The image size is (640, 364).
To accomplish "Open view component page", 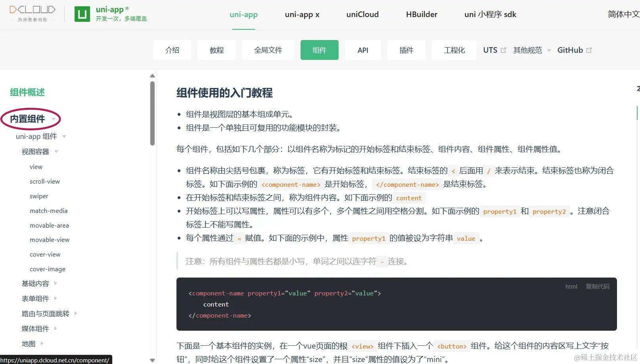I will click(36, 167).
